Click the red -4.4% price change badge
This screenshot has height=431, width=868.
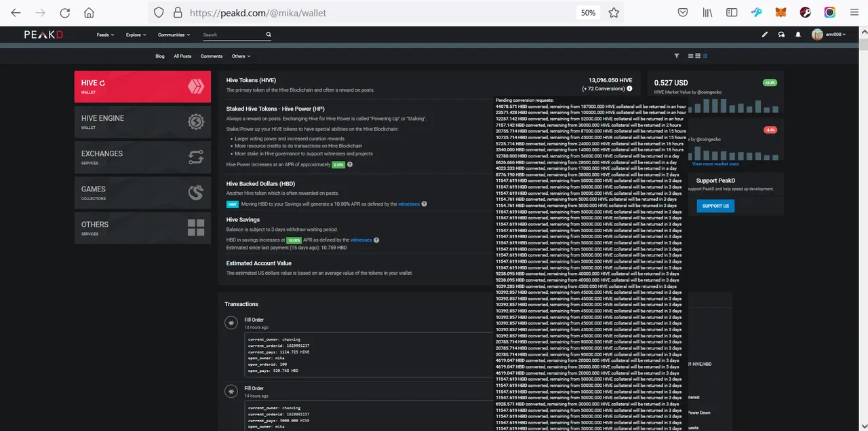click(x=770, y=130)
